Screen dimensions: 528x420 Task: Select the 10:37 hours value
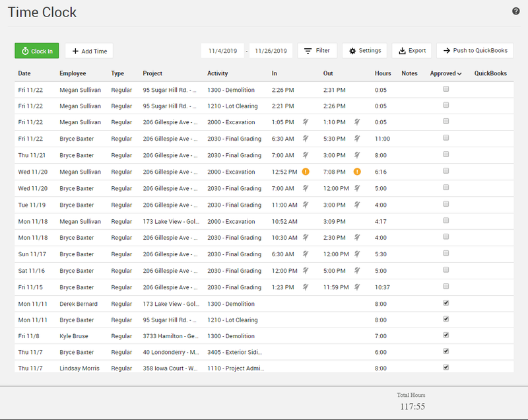(x=382, y=287)
